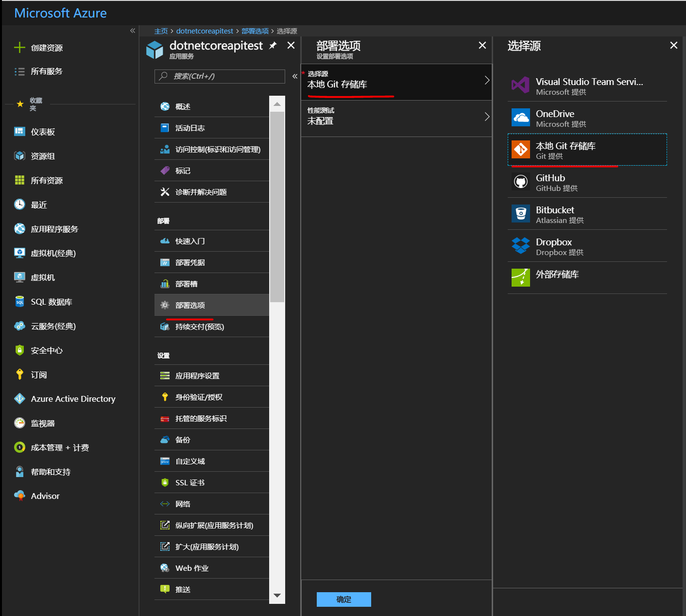Viewport: 686px width, 616px height.
Task: Open Quickstart (快速入门) menu item
Action: (212, 241)
